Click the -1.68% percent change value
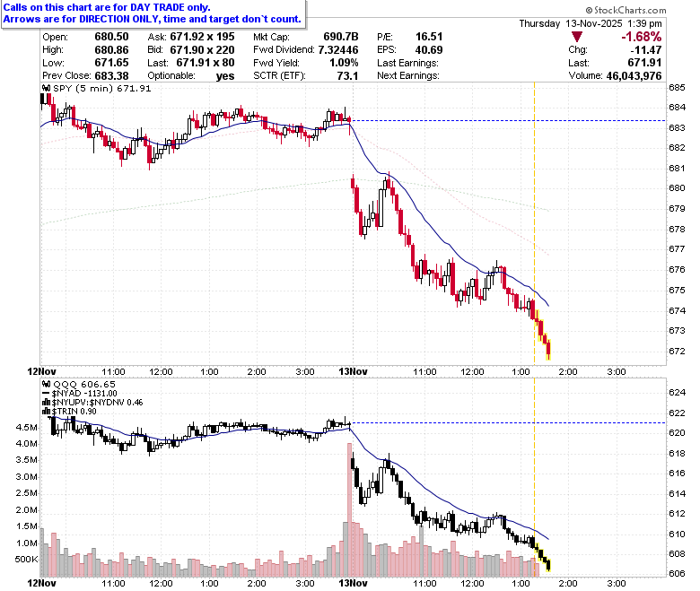Viewport: 700px width, 591px height. tap(641, 37)
